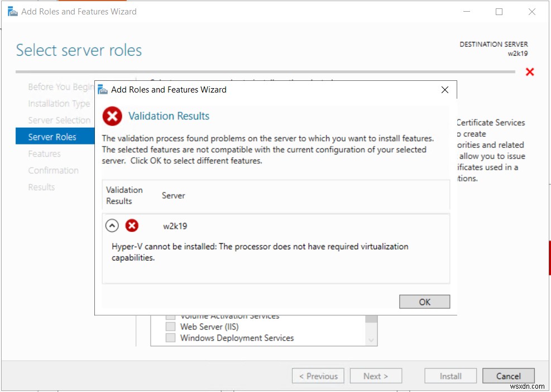The height and width of the screenshot is (392, 551).
Task: Click the Server column header in the results table
Action: tap(173, 195)
